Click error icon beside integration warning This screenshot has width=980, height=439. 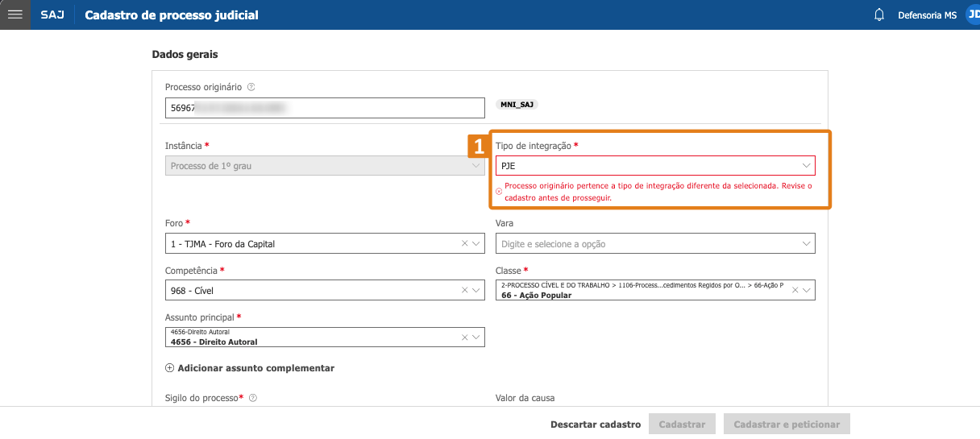click(499, 192)
